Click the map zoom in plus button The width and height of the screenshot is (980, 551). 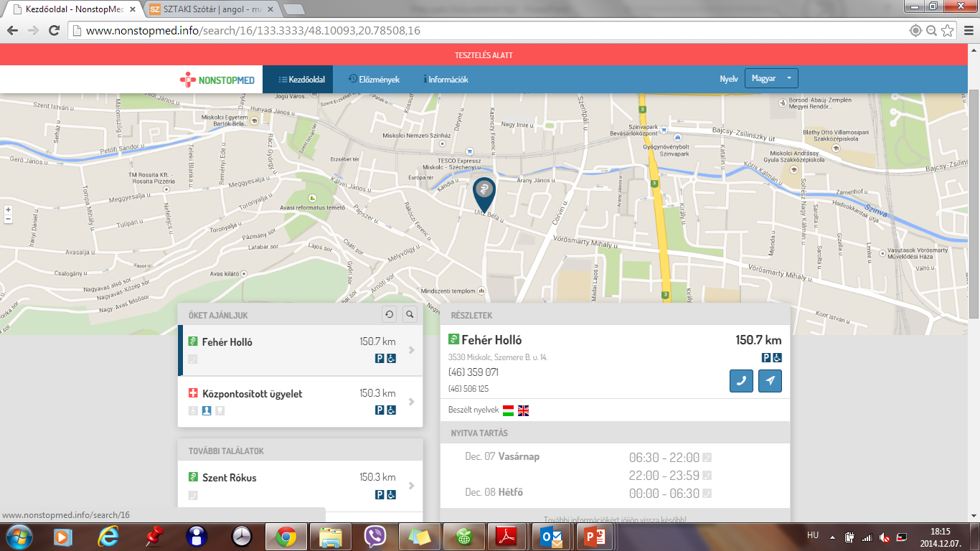8,210
